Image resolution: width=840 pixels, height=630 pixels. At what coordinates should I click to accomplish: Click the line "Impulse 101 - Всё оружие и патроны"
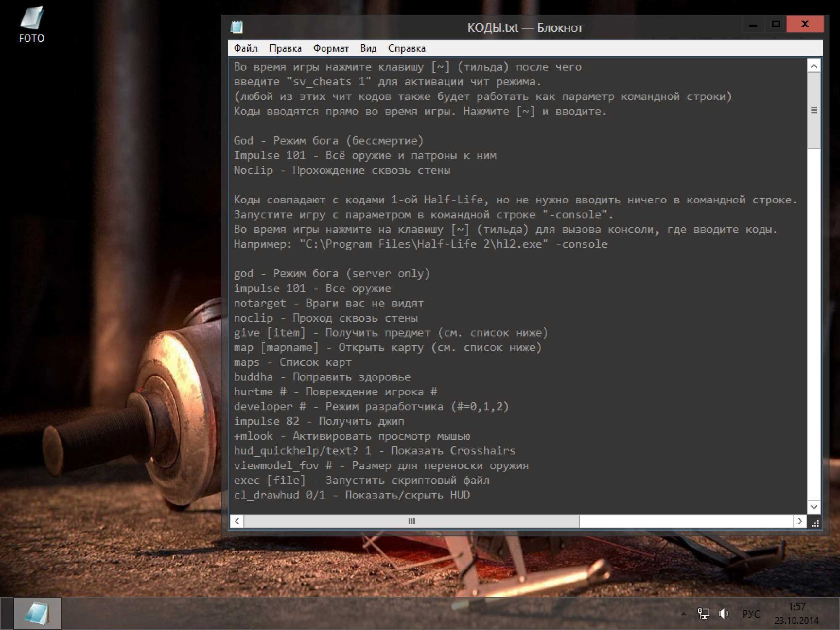365,155
